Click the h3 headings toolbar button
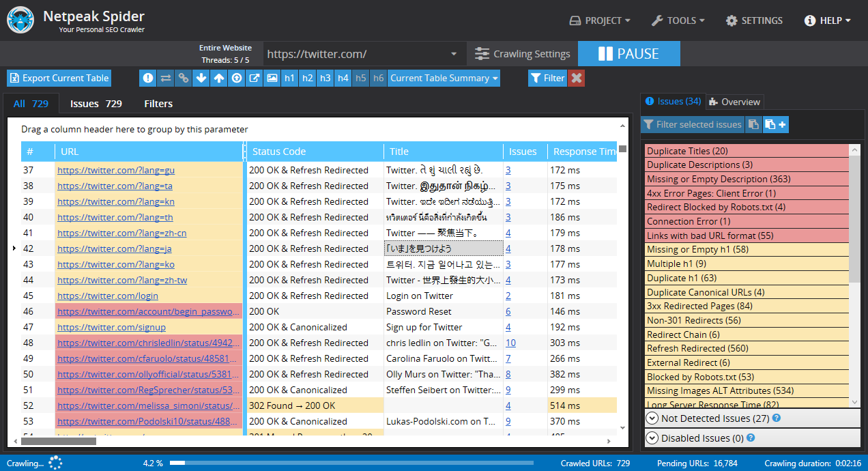This screenshot has width=868, height=471. point(325,78)
